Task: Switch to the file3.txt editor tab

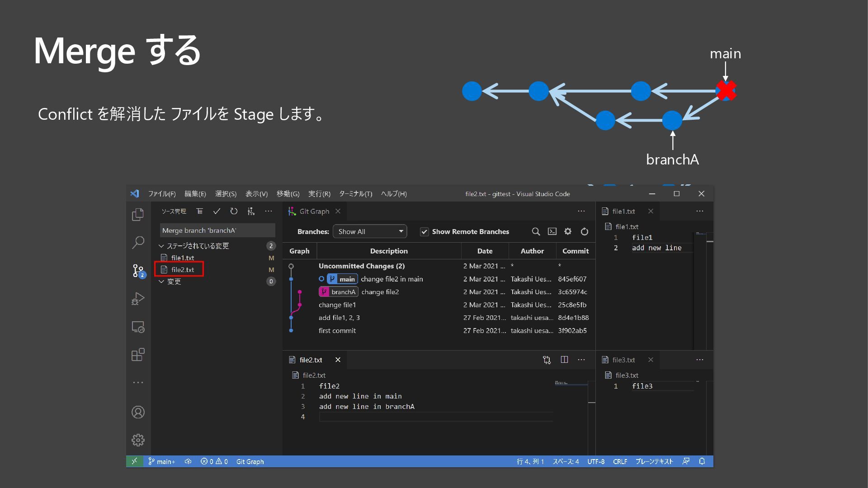Action: coord(623,360)
